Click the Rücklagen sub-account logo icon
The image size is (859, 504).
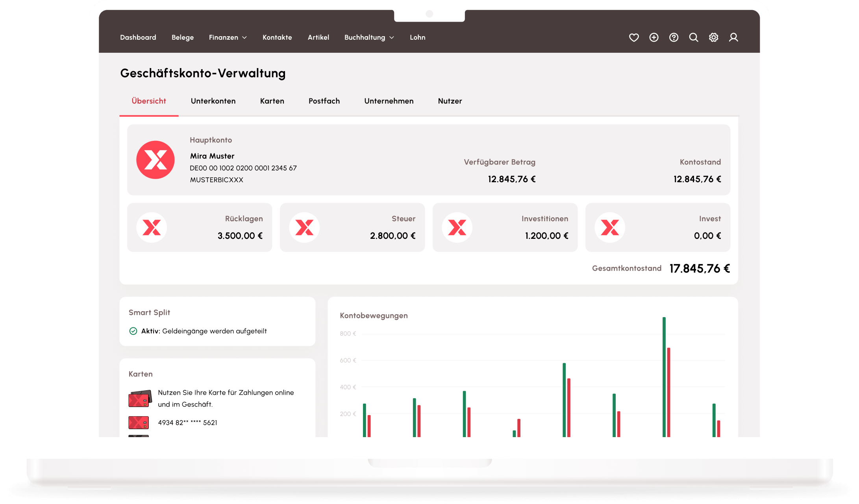coord(152,227)
